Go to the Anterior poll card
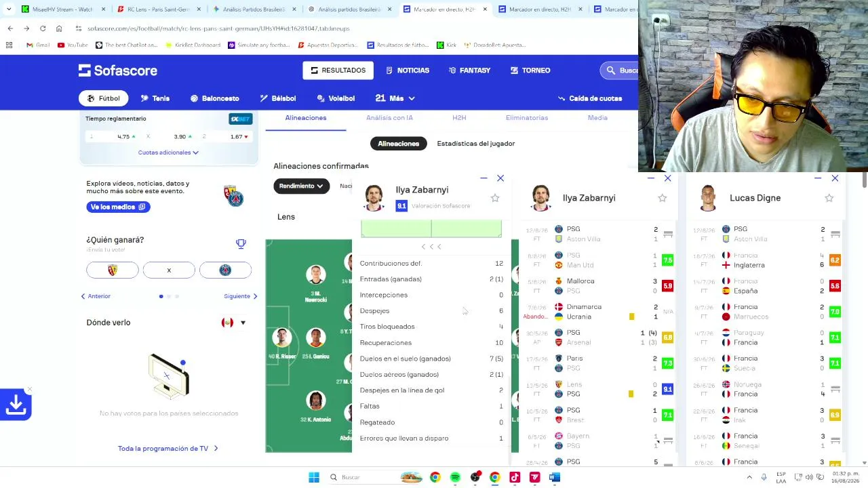The image size is (868, 488). point(96,296)
